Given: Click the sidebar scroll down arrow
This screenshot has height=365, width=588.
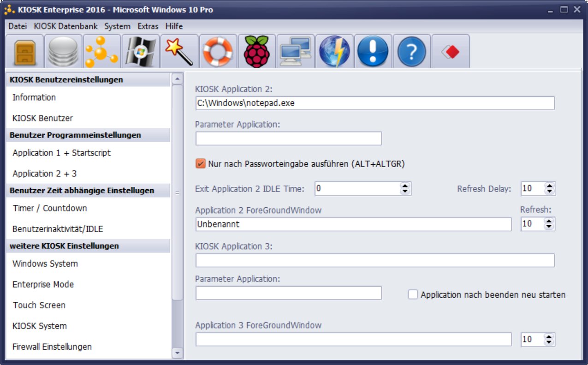Looking at the screenshot, I should [x=178, y=353].
